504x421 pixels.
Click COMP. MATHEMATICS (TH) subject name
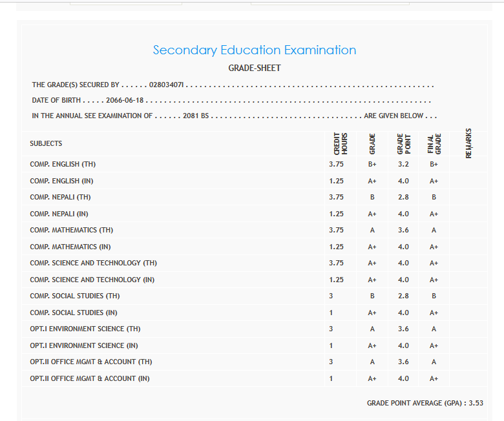pyautogui.click(x=72, y=230)
